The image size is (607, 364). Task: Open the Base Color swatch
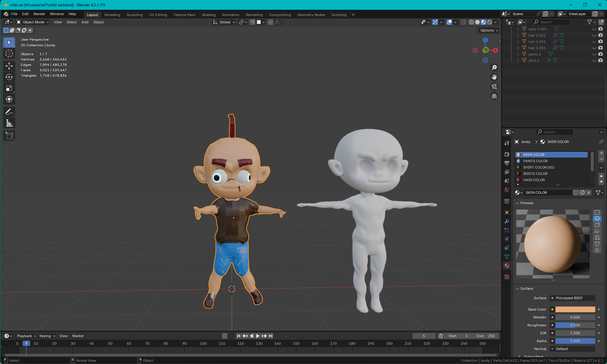[575, 309]
